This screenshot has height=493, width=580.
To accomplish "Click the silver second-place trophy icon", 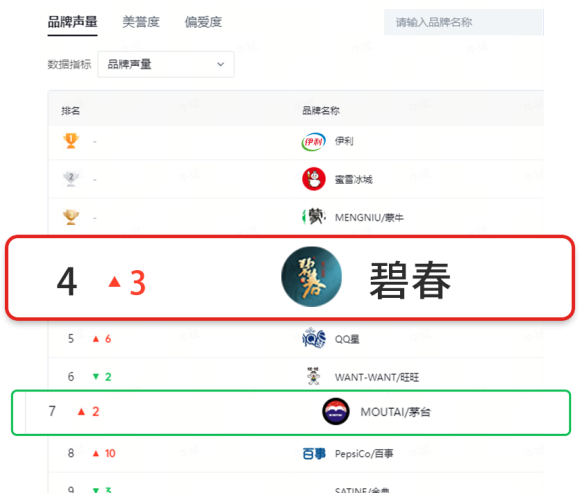I will point(71,179).
